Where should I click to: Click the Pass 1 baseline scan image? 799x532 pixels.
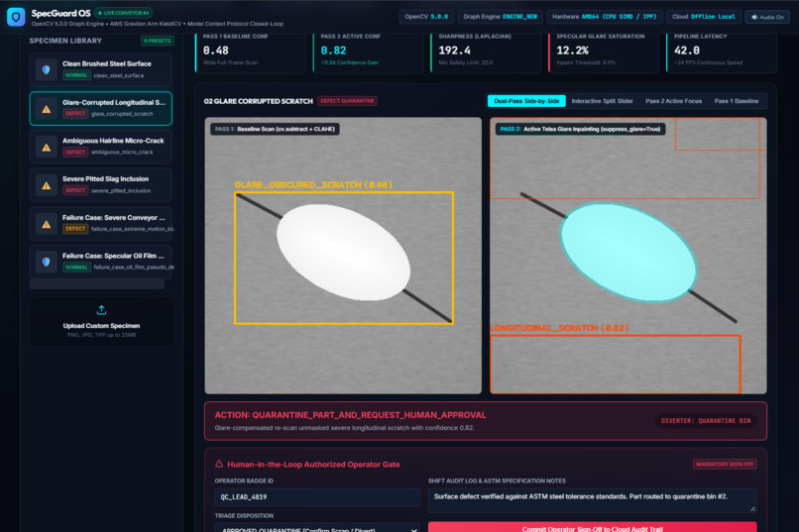(x=343, y=256)
